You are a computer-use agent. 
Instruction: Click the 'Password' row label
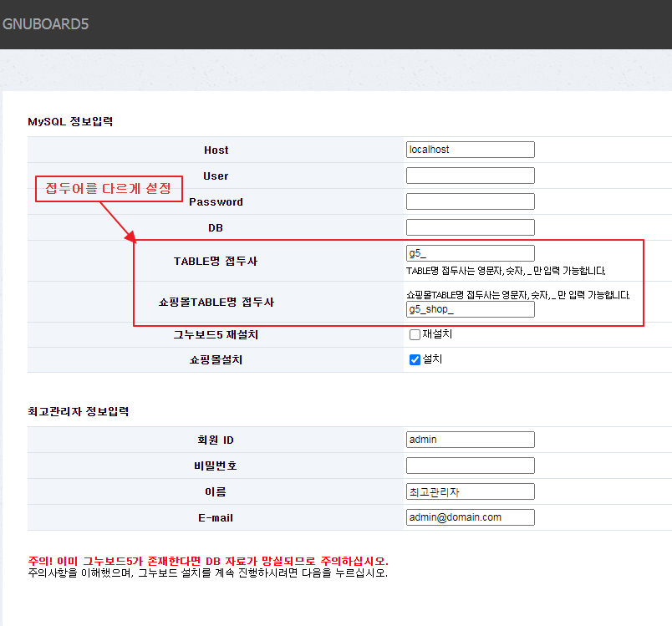(x=216, y=202)
